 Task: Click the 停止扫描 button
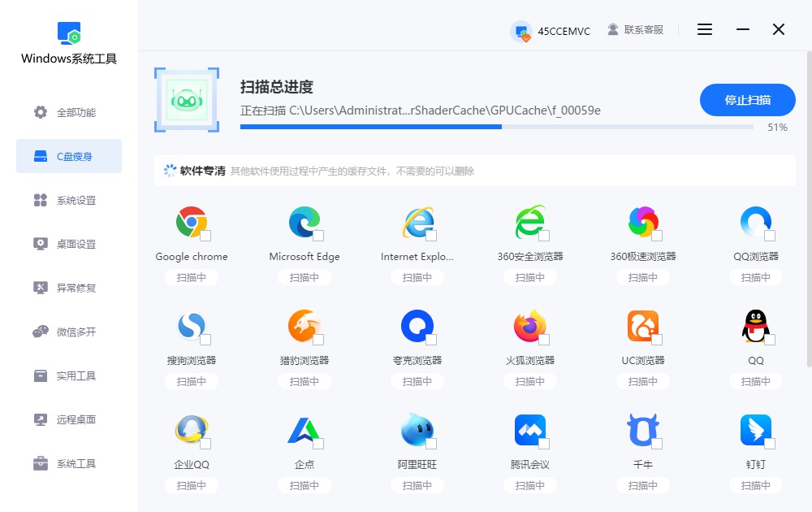coord(747,100)
